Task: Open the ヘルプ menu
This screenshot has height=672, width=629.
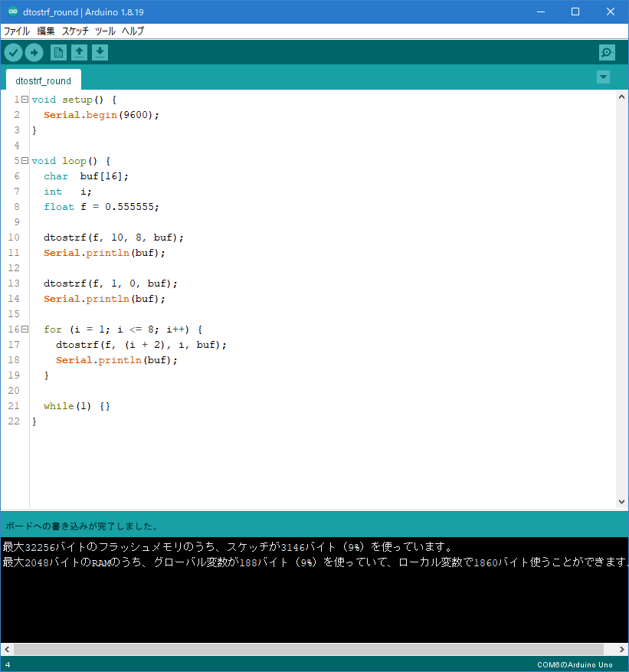Action: (x=133, y=31)
